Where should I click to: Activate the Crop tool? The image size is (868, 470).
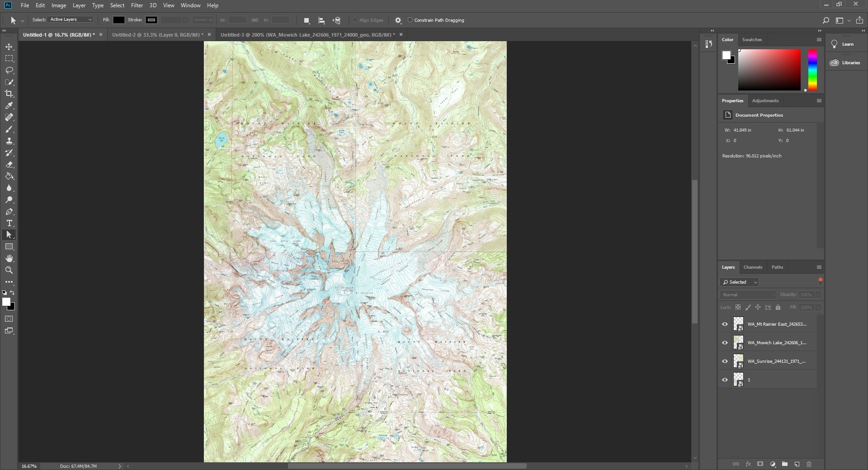click(x=9, y=94)
